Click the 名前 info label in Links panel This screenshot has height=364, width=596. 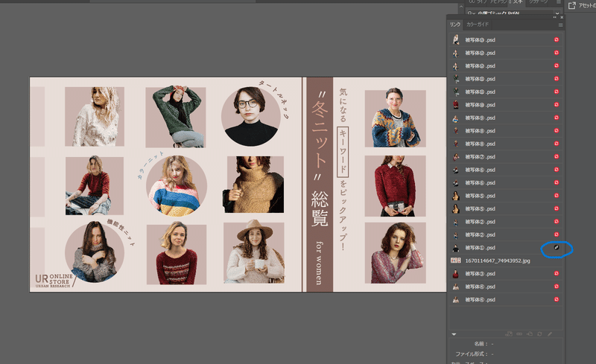click(481, 344)
